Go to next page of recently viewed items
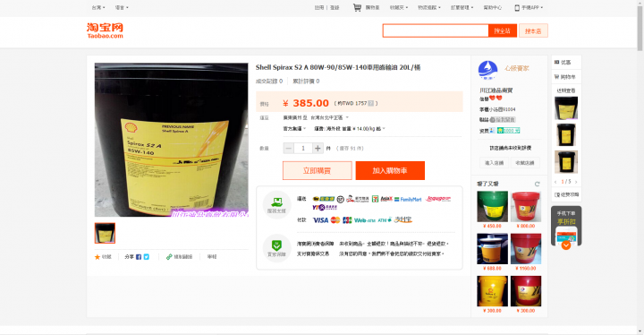This screenshot has width=644, height=335. click(x=576, y=182)
